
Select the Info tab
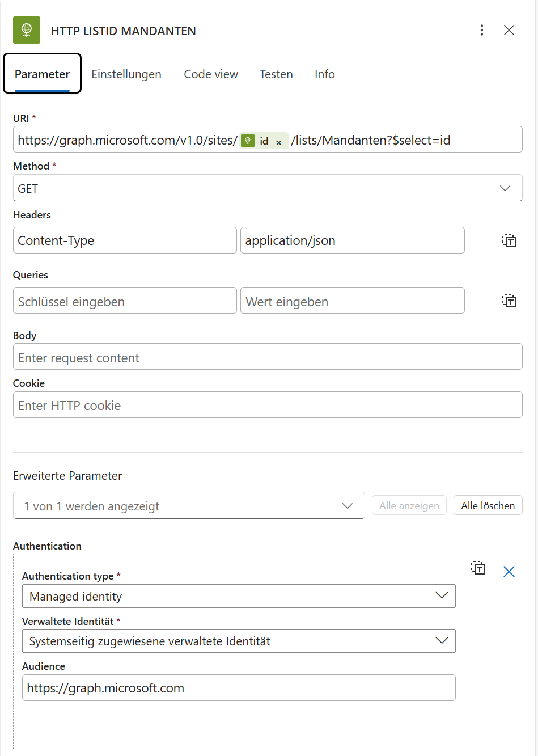[324, 74]
